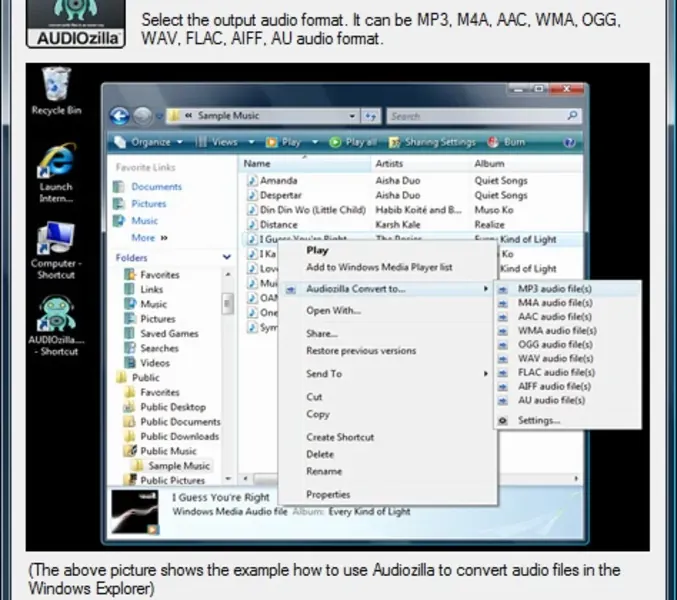Open Audiozilla Settings from submenu

(x=567, y=420)
